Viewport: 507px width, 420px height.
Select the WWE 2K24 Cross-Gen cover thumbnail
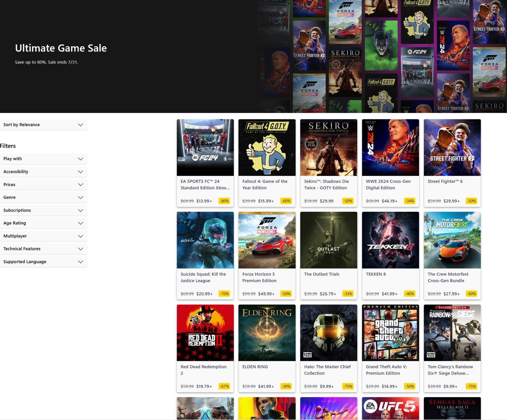(x=390, y=147)
